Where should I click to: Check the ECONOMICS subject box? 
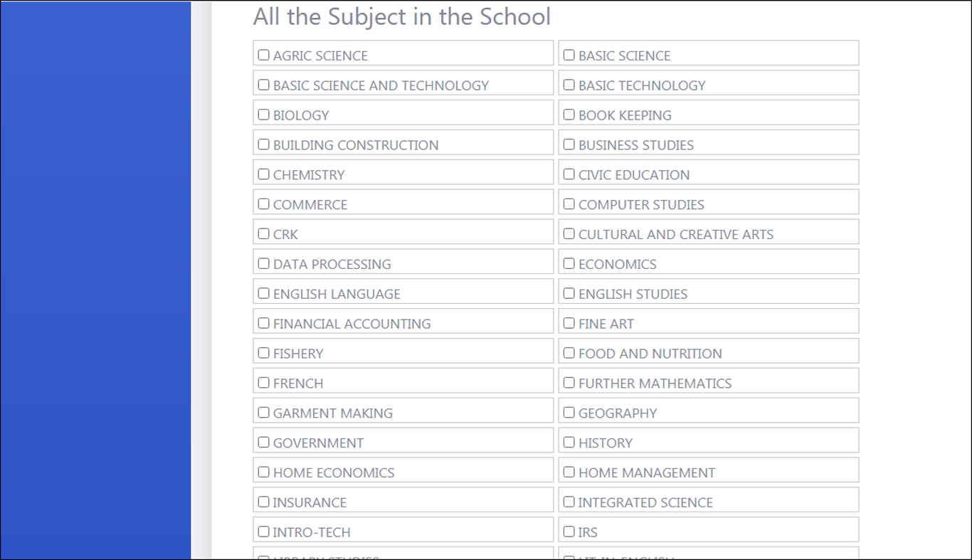click(x=569, y=263)
